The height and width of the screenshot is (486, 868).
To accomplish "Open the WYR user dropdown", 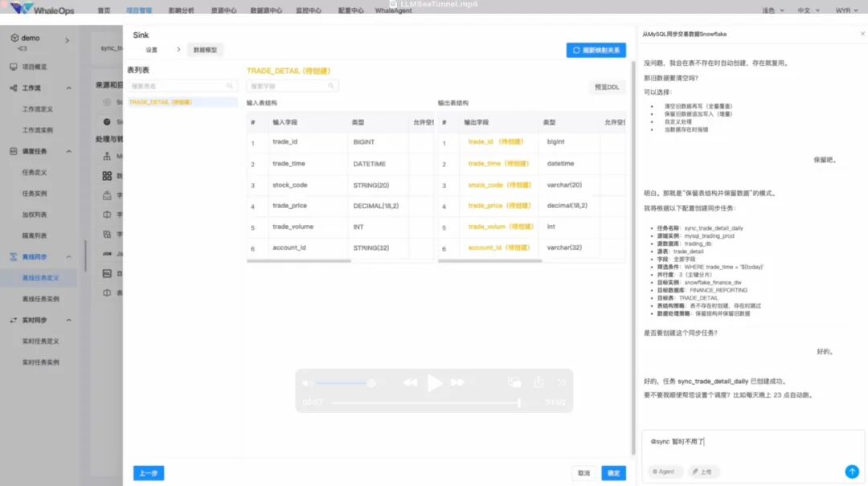I will coord(847,10).
